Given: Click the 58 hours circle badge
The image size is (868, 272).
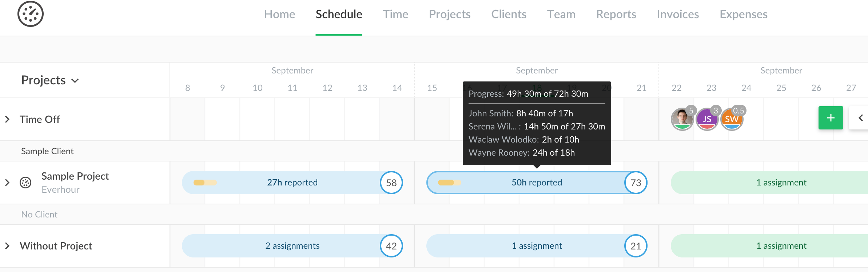Looking at the screenshot, I should pyautogui.click(x=391, y=183).
